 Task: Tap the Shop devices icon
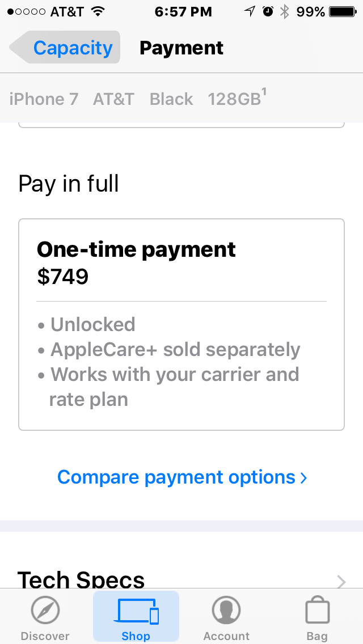(136, 611)
